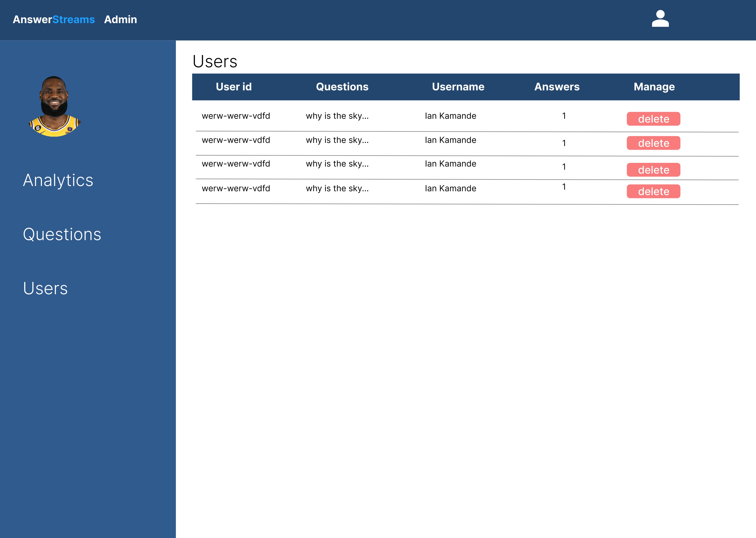
Task: Delete the last user row
Action: 653,191
